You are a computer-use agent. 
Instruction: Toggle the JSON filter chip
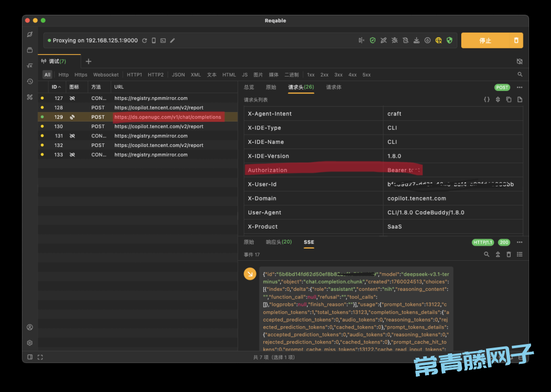pos(178,75)
